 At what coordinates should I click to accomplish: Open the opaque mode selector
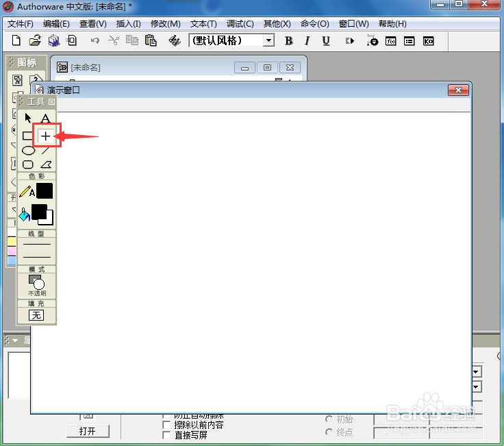click(x=37, y=285)
